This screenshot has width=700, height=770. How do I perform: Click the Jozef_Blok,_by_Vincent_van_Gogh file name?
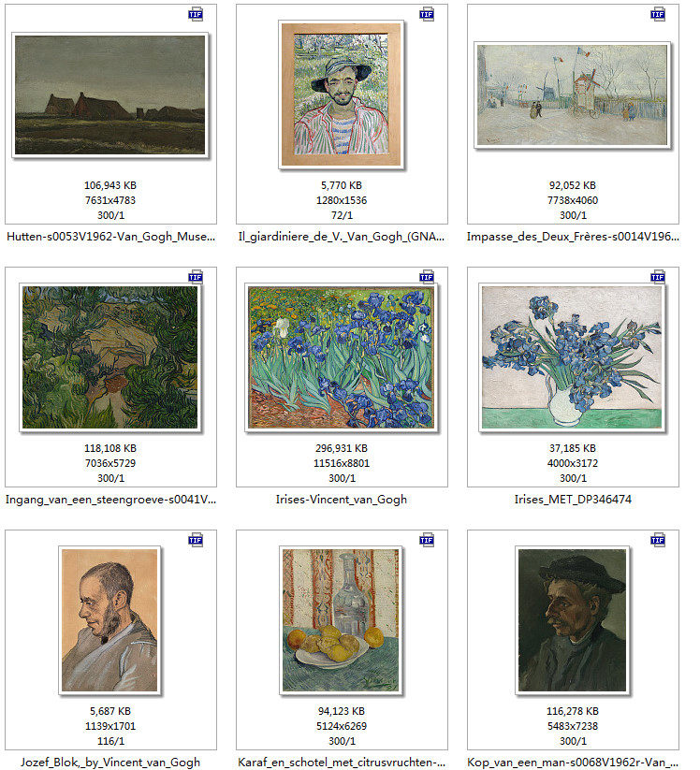tap(110, 763)
